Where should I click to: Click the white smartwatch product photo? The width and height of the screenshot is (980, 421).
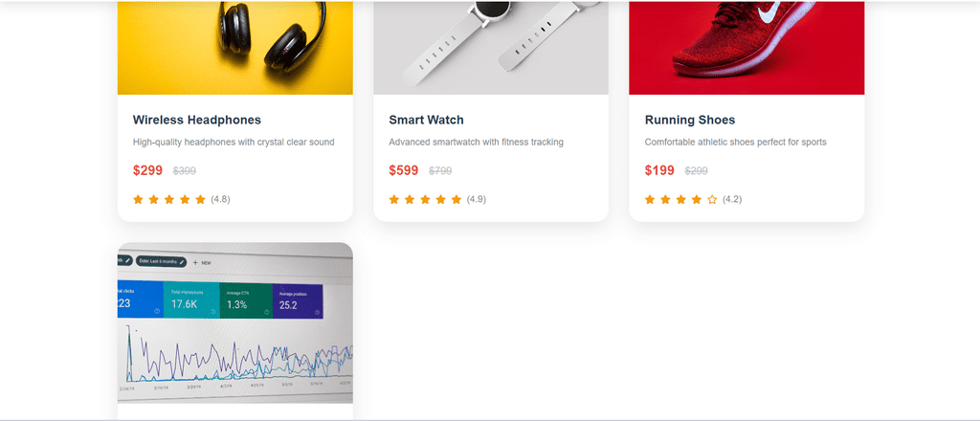tap(490, 46)
